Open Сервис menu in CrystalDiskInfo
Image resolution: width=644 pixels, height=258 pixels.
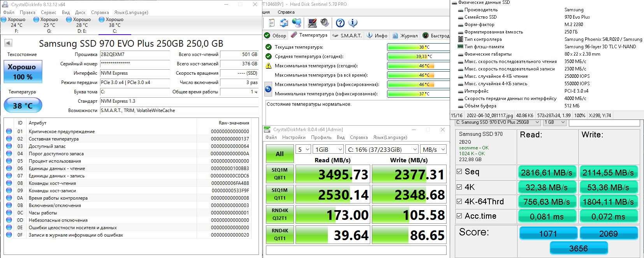pos(49,12)
